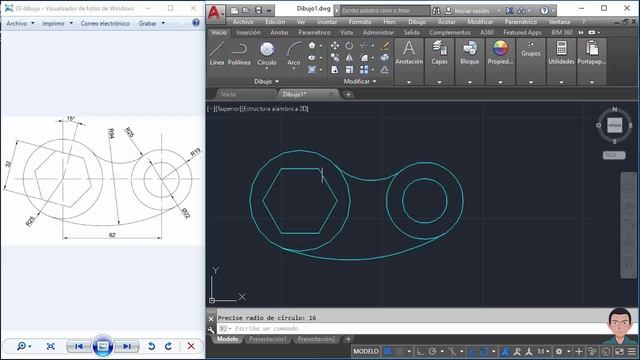
Task: Select the Polilínea tool
Action: pyautogui.click(x=239, y=53)
